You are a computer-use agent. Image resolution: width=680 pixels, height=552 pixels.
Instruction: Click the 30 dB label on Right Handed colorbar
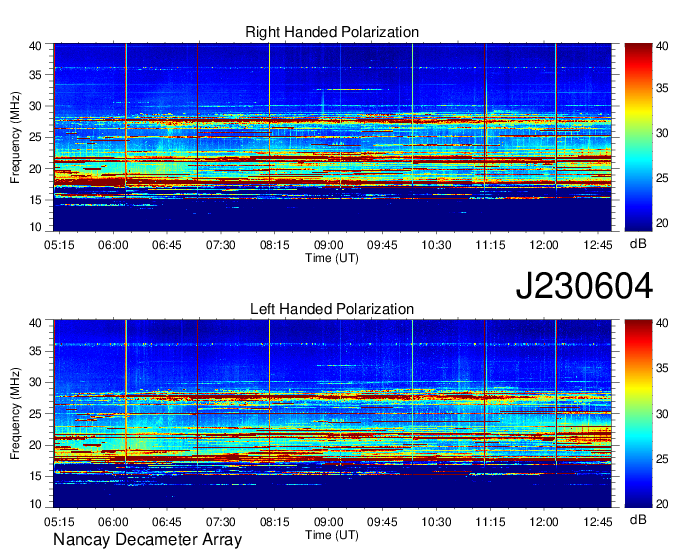(x=662, y=133)
